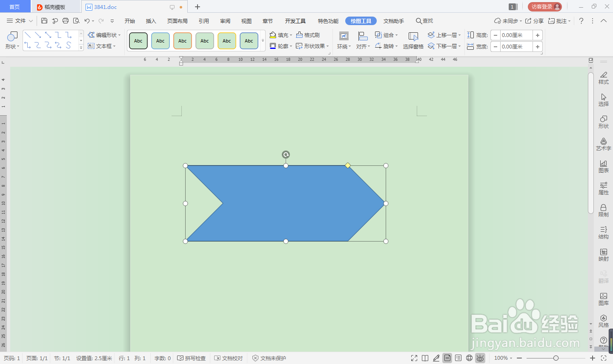
Task: Open the Style (风格) sidebar panel
Action: click(604, 321)
